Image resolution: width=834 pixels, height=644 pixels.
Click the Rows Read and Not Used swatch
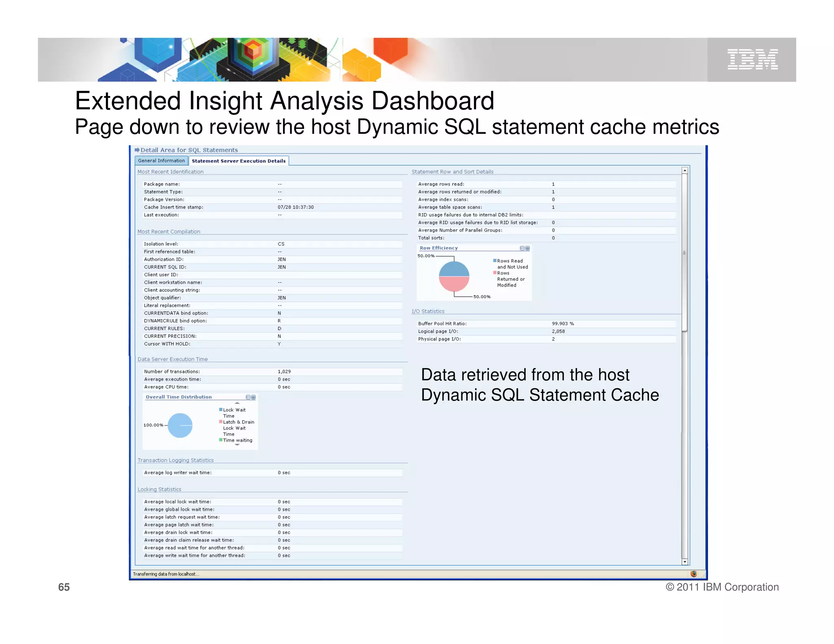click(495, 261)
